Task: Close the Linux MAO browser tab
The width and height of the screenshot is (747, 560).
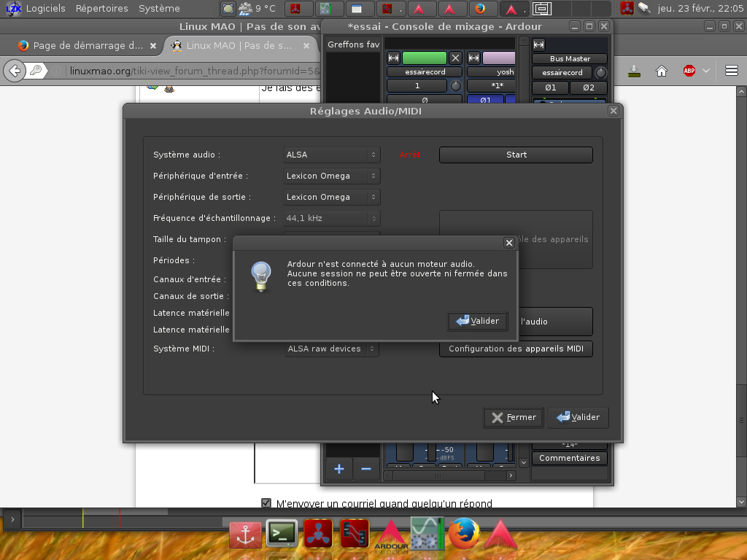Action: pyautogui.click(x=306, y=46)
